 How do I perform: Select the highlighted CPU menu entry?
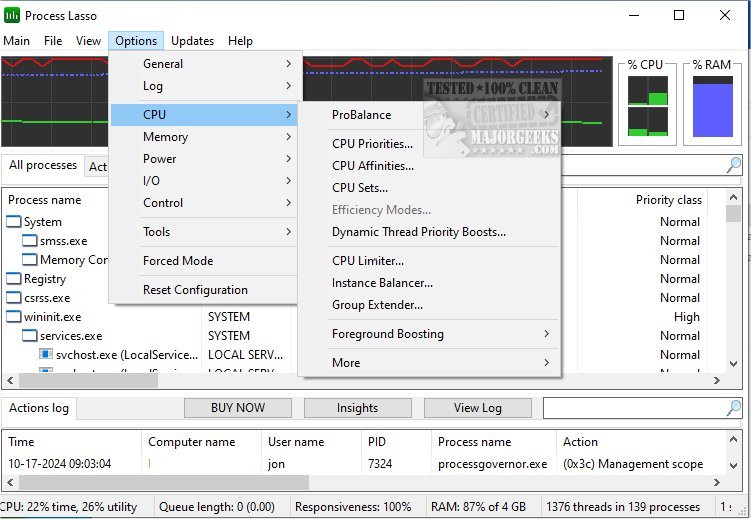(x=204, y=115)
